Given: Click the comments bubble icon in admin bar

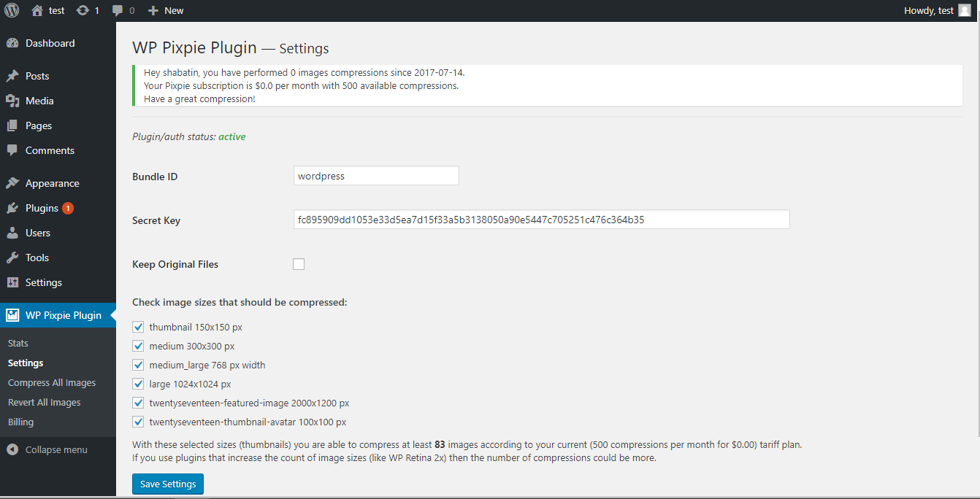Looking at the screenshot, I should (118, 10).
